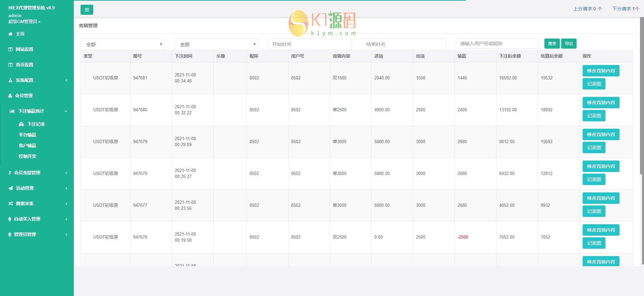Click the 开始时间 start time field
The height and width of the screenshot is (296, 644).
click(x=310, y=44)
